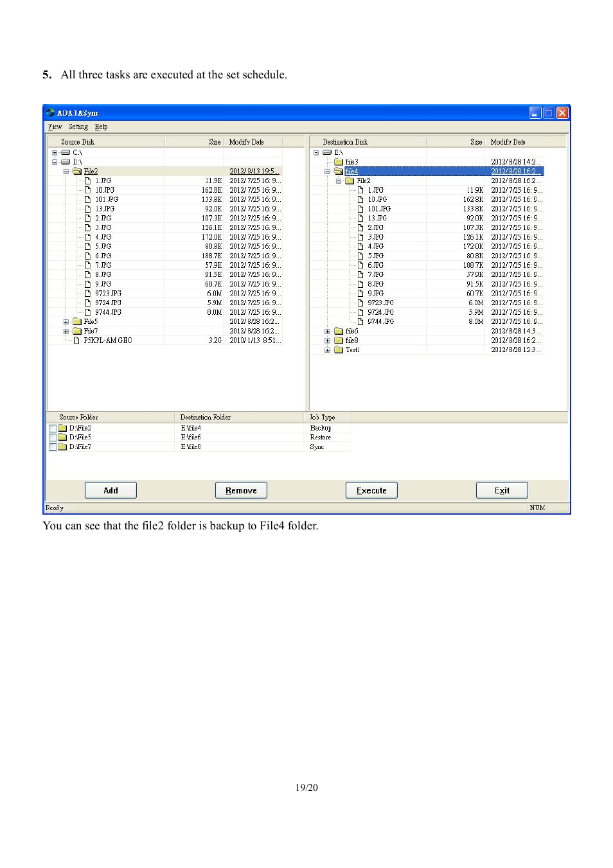613x868 pixels.
Task: Click the File5 folder icon in Source Disk tree
Action: [x=77, y=322]
